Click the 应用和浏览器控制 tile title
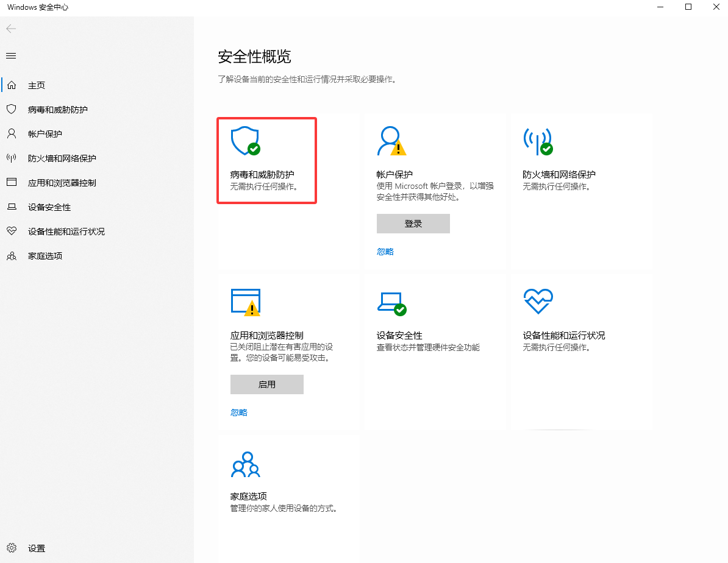Screen dimensions: 728x563 click(x=267, y=336)
